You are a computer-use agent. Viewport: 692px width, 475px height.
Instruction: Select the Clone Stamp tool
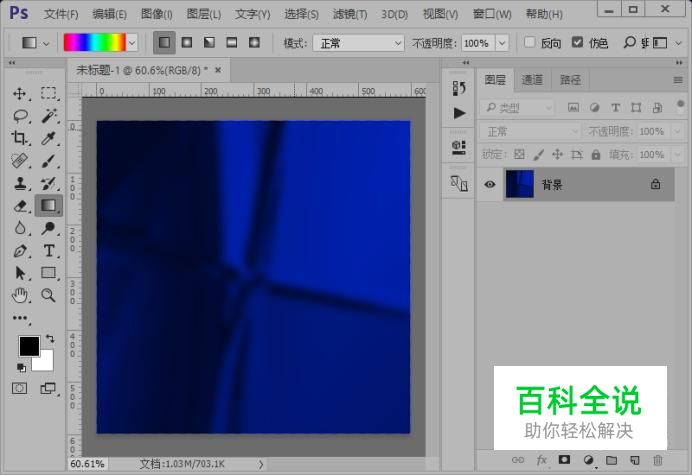pos(20,183)
